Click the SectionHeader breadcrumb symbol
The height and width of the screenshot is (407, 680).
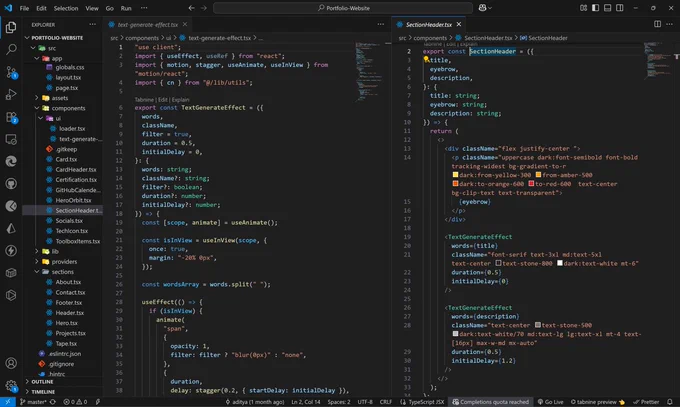pyautogui.click(x=543, y=38)
